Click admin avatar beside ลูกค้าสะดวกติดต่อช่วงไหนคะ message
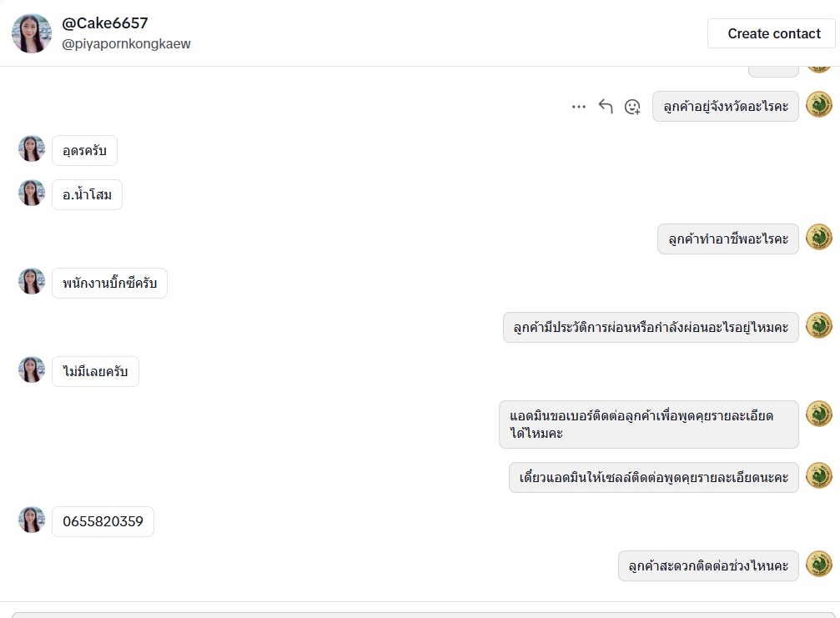 click(819, 565)
